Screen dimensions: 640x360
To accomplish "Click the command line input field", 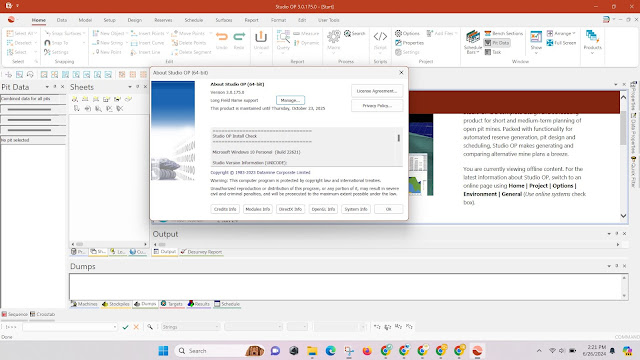I will pos(70,327).
